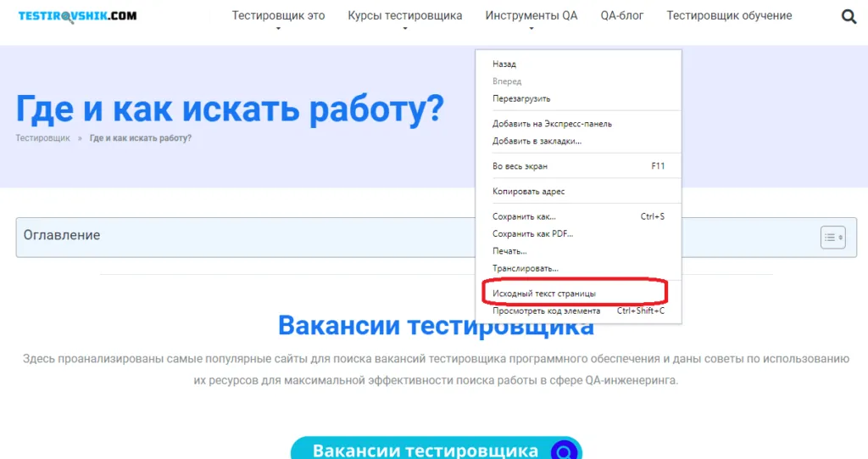Toggle the table of contents list icon
The image size is (868, 459).
[x=832, y=238]
